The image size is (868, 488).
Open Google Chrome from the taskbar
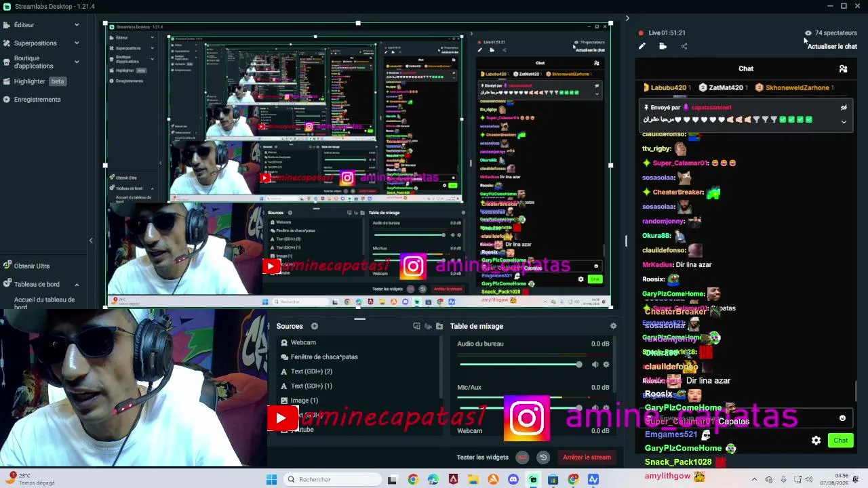tap(413, 480)
